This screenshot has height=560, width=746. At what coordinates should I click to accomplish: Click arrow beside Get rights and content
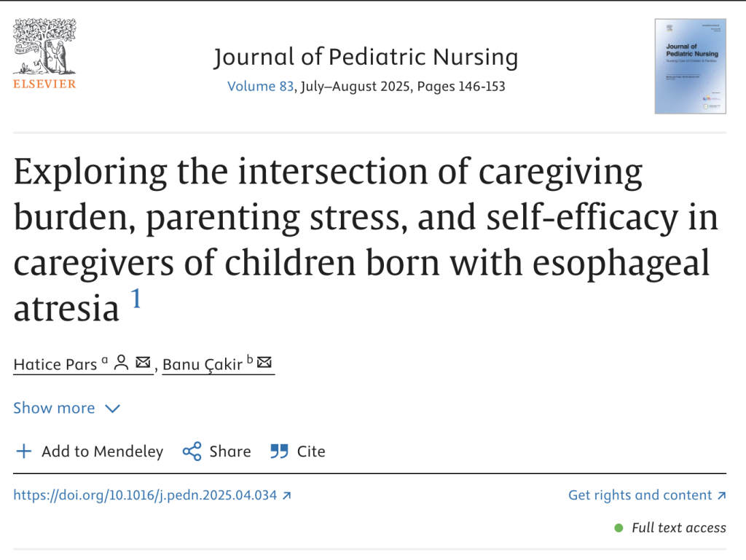tap(721, 495)
